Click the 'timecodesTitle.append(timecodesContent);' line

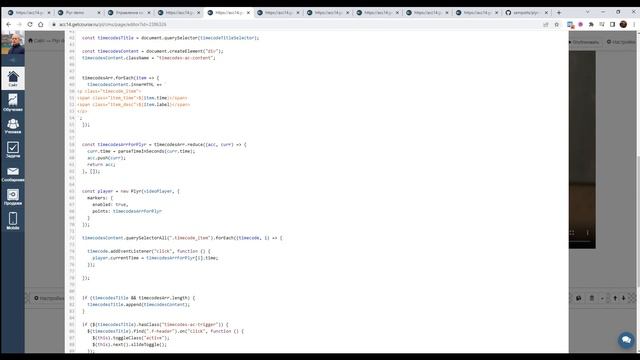139,304
